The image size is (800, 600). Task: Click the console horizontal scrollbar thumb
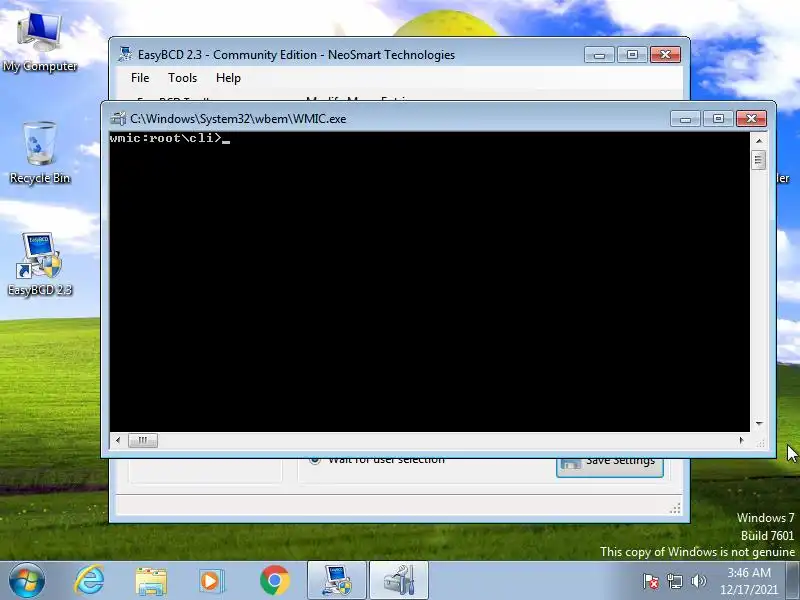(143, 440)
